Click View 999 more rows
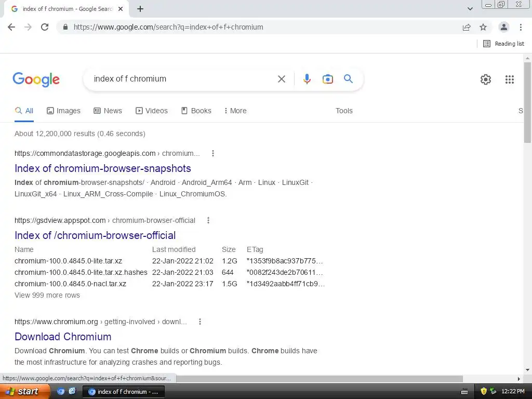The width and height of the screenshot is (532, 399). click(x=47, y=295)
